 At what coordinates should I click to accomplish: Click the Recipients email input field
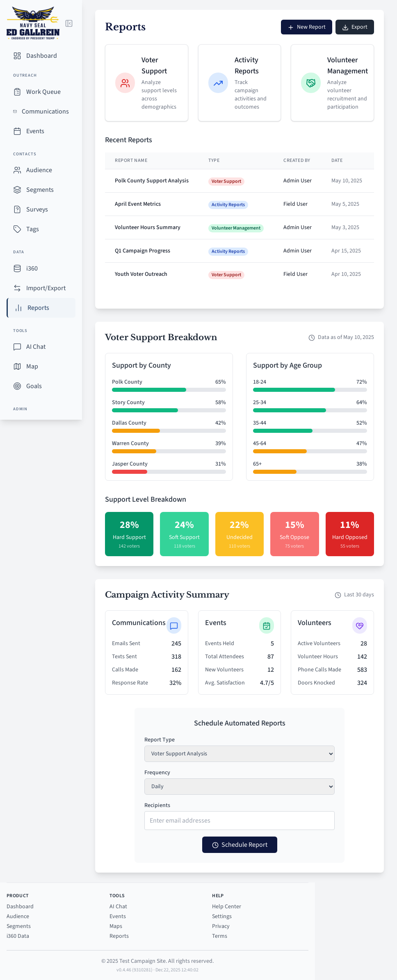tap(239, 821)
